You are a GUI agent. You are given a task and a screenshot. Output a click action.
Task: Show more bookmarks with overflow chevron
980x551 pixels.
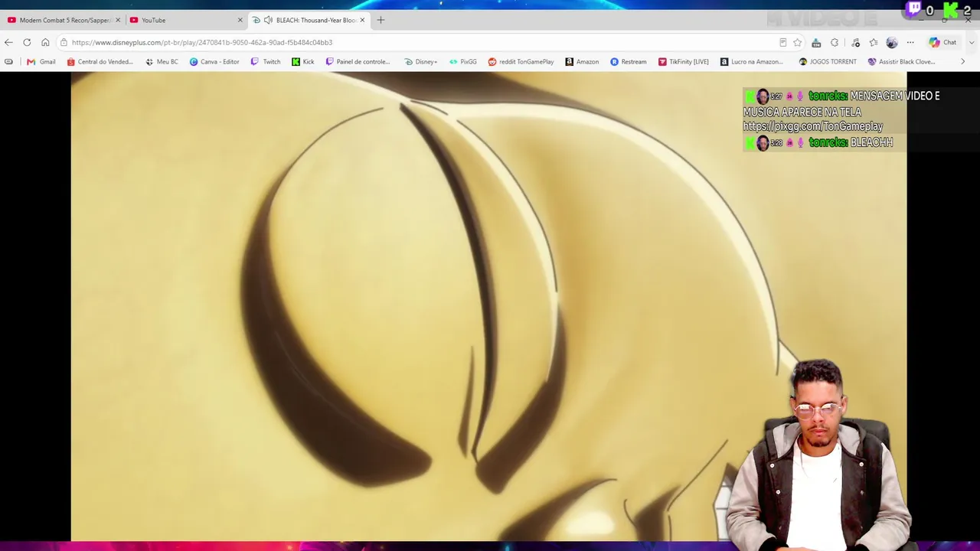(962, 61)
